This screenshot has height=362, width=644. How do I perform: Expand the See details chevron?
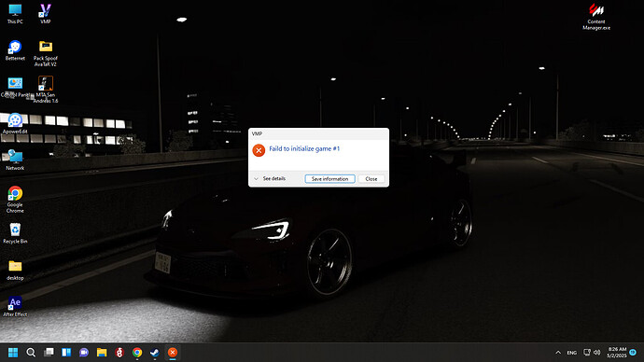257,179
